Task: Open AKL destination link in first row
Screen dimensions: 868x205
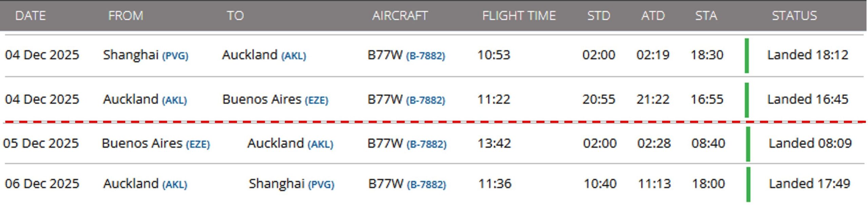Action: point(294,56)
